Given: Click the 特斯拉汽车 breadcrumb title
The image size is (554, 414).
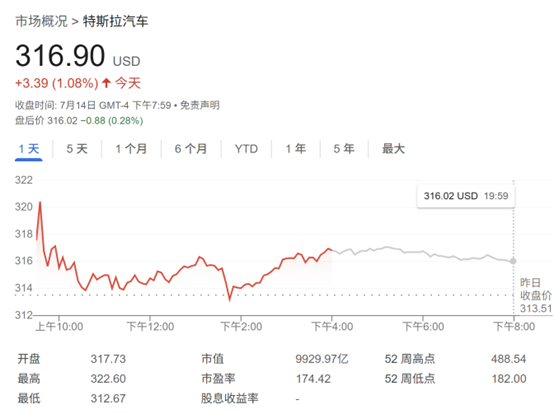Looking at the screenshot, I should point(116,21).
